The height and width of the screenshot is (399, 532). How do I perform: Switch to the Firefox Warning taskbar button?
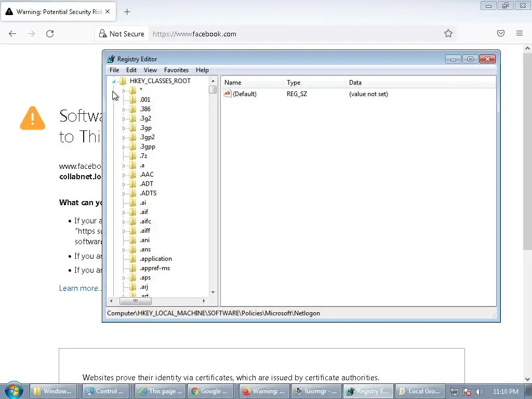point(265,391)
